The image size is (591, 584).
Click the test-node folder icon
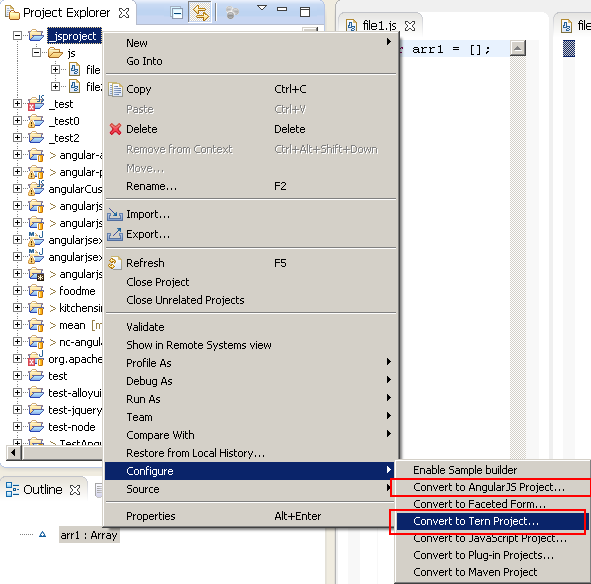point(36,426)
